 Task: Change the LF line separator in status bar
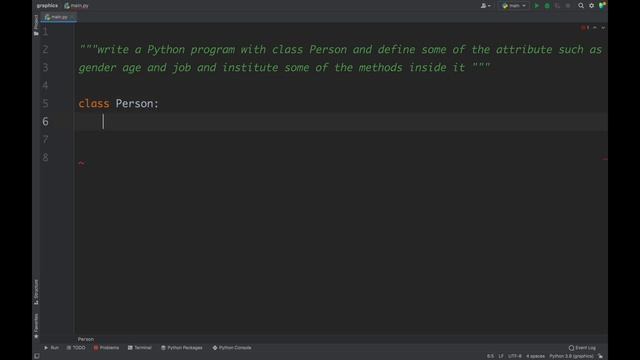(x=501, y=356)
